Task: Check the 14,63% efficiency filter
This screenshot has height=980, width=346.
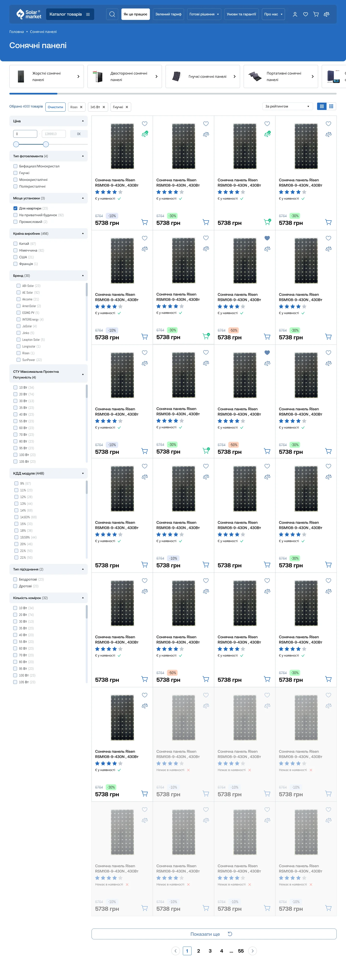Action: [16, 517]
